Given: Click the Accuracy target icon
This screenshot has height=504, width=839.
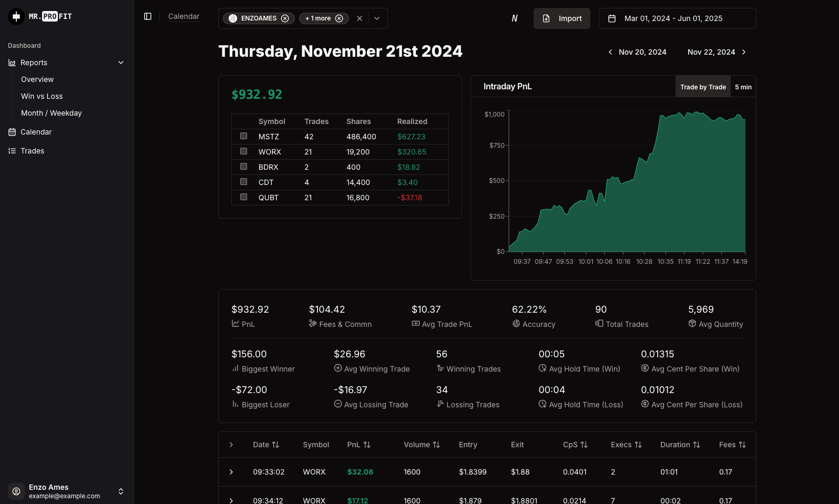Looking at the screenshot, I should coord(516,324).
